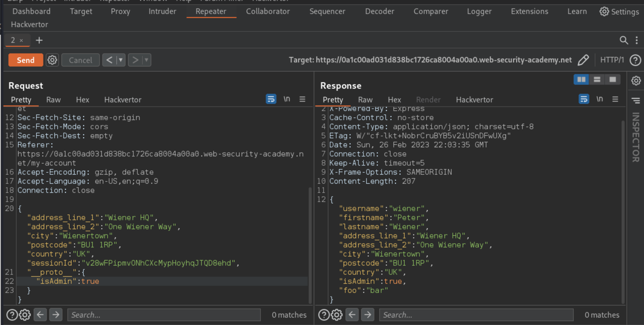Open Burp Settings
Screen dimensions: 644x325
[x=619, y=12]
